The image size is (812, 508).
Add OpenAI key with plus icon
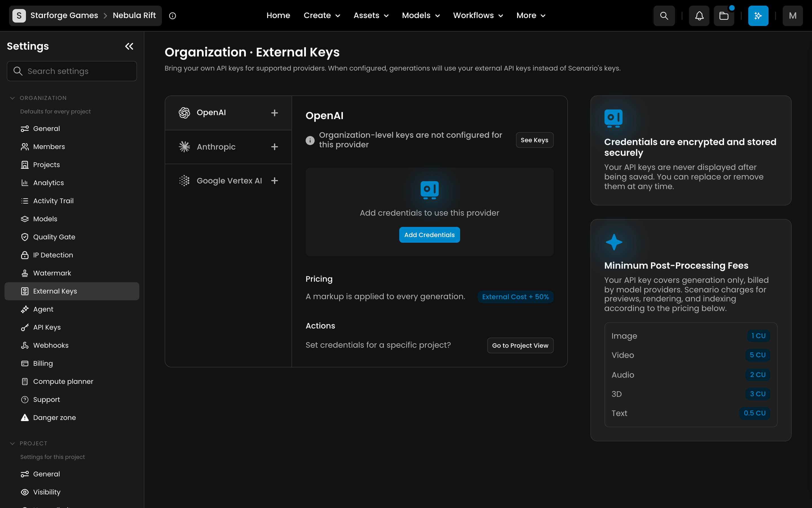click(x=274, y=113)
